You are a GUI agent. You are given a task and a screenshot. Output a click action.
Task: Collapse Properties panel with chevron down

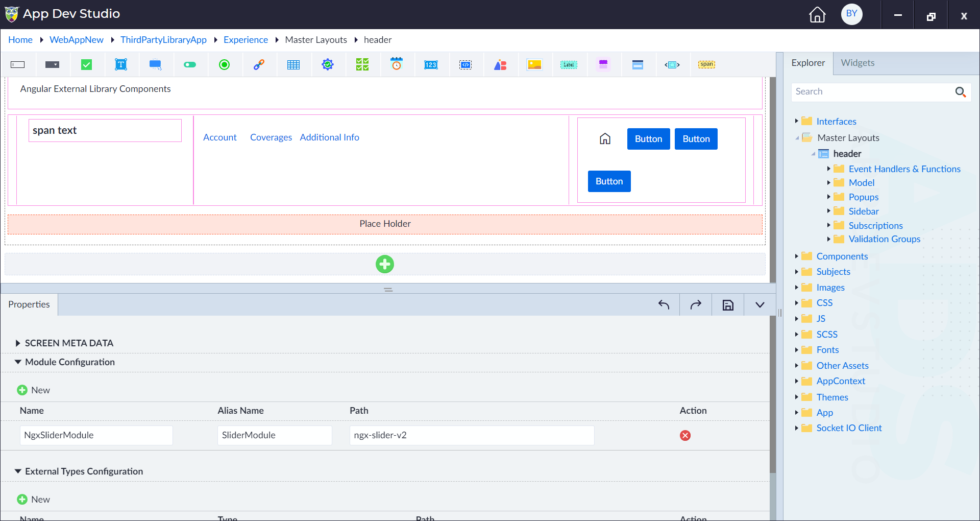point(760,305)
